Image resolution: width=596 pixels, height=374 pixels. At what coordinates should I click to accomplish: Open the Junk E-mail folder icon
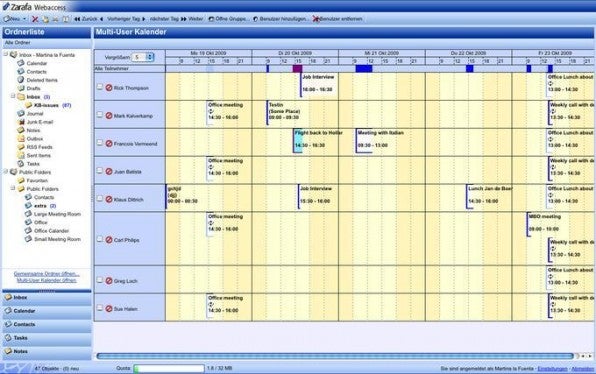click(21, 122)
